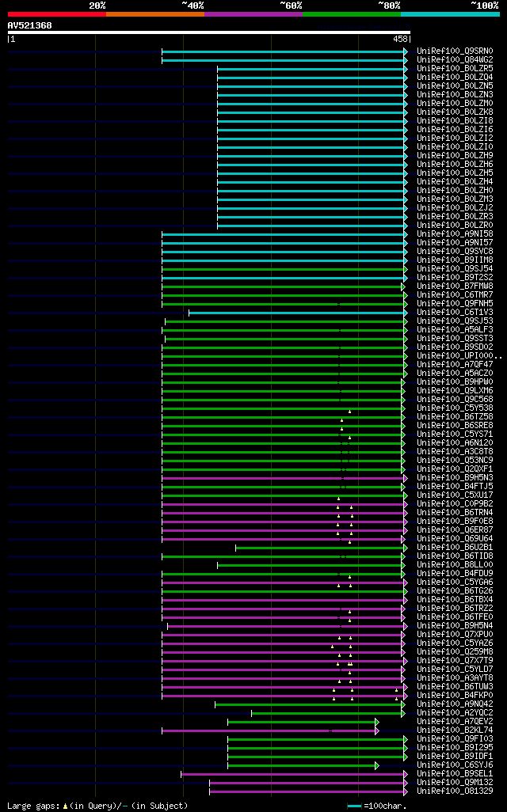Click the orange ~40% identity legend segment
Screen dimensions: 507x812
(x=155, y=14)
